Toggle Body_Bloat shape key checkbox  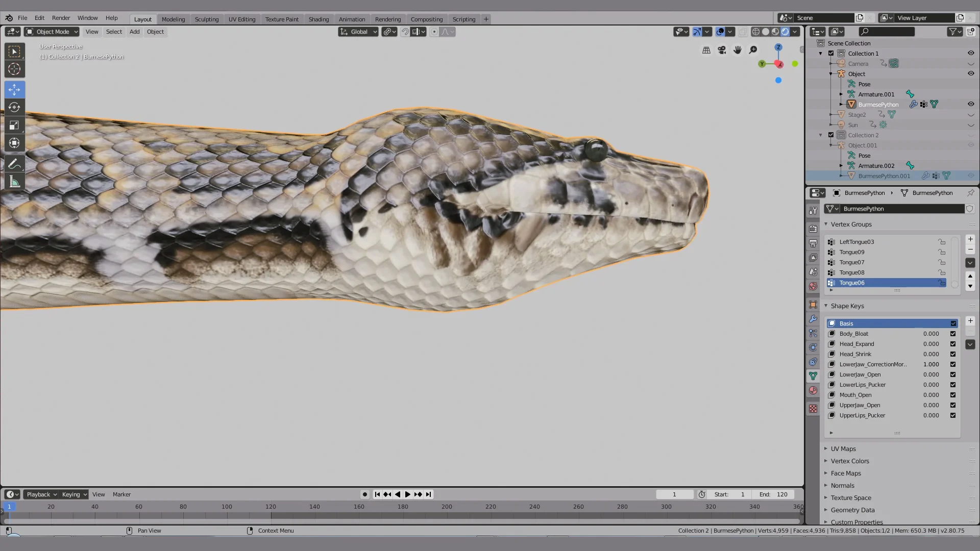[953, 334]
